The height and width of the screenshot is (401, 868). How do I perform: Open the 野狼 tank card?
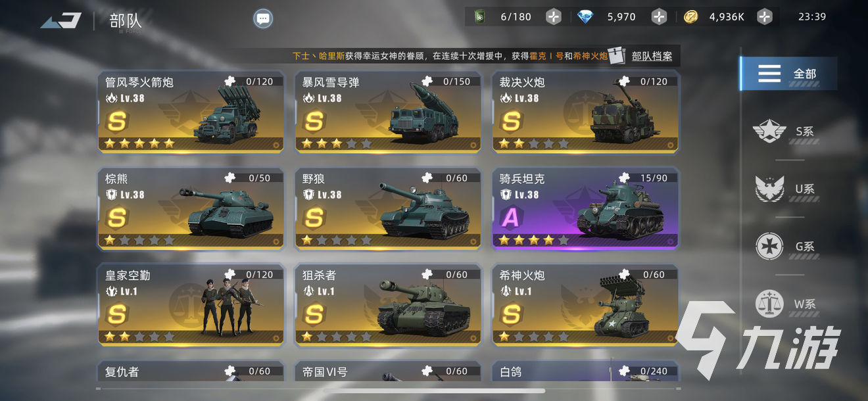[388, 208]
